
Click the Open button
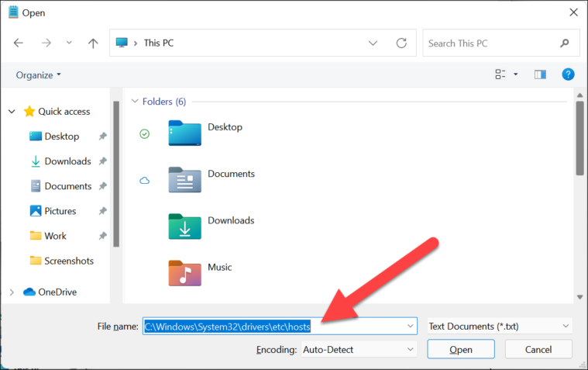coord(460,350)
